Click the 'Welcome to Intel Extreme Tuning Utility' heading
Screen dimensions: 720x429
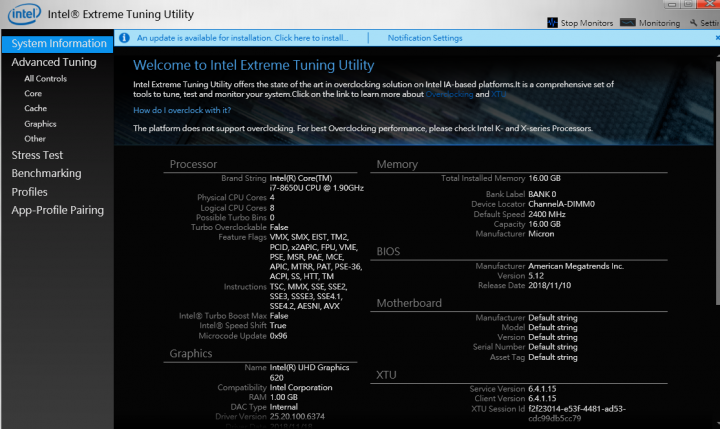(253, 65)
